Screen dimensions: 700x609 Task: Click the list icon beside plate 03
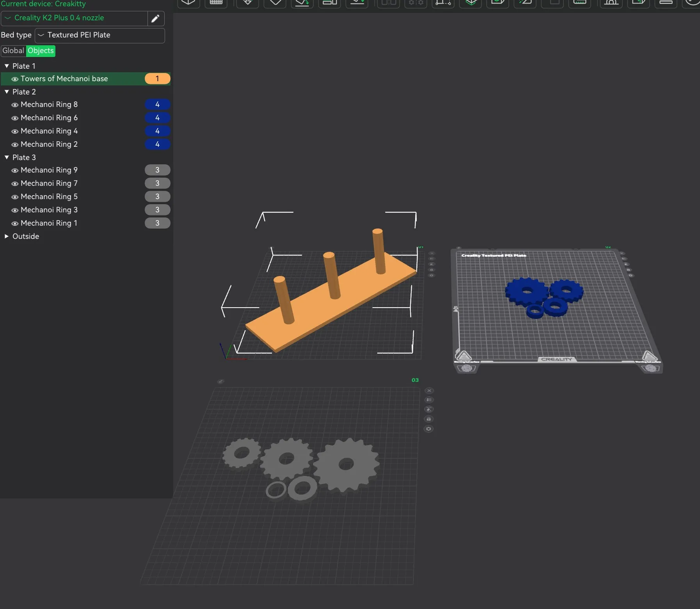(429, 400)
